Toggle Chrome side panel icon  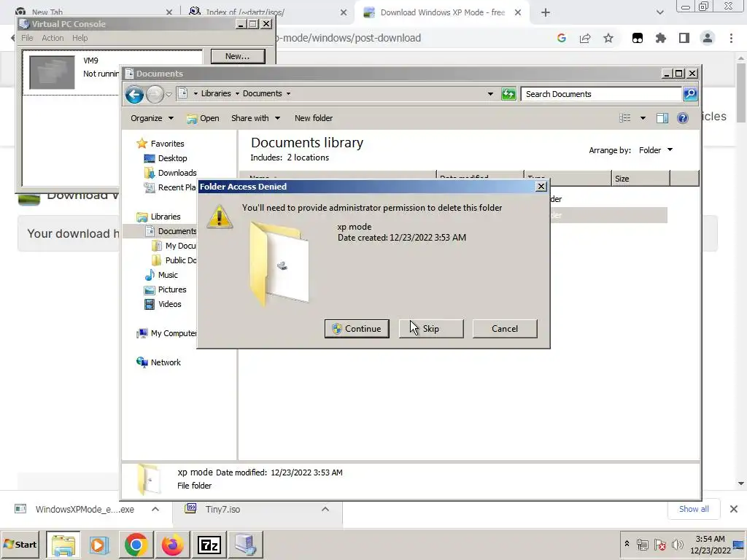pyautogui.click(x=684, y=39)
